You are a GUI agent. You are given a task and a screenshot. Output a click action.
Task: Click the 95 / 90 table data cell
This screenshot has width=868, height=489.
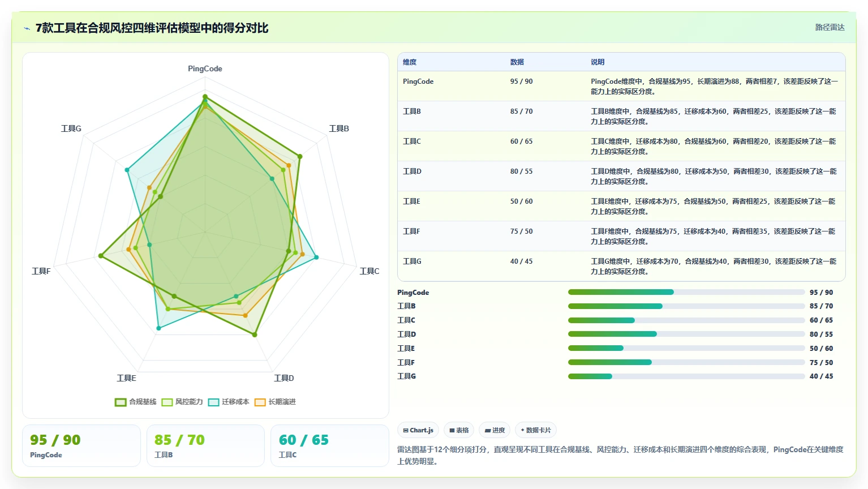[521, 81]
